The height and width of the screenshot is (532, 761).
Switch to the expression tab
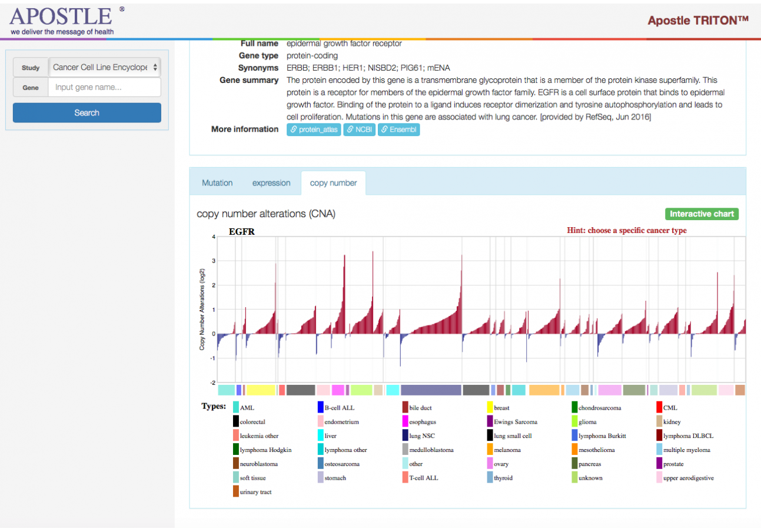(271, 183)
